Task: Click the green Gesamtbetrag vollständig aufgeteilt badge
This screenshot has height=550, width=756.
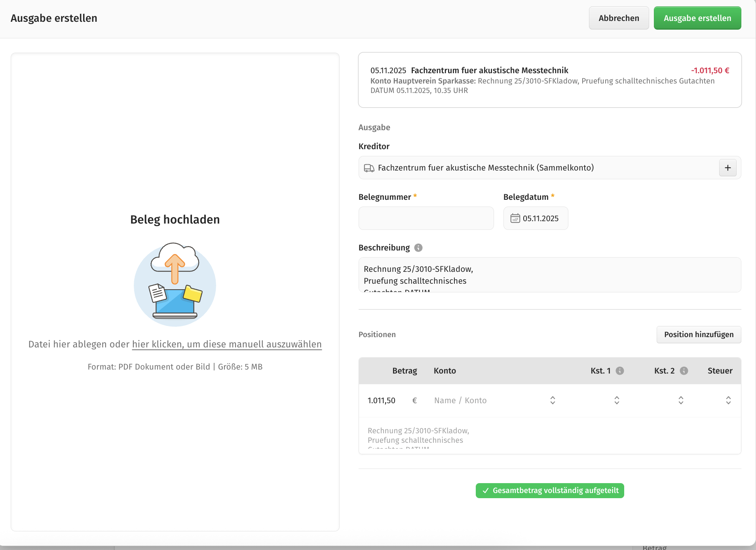Action: point(550,491)
